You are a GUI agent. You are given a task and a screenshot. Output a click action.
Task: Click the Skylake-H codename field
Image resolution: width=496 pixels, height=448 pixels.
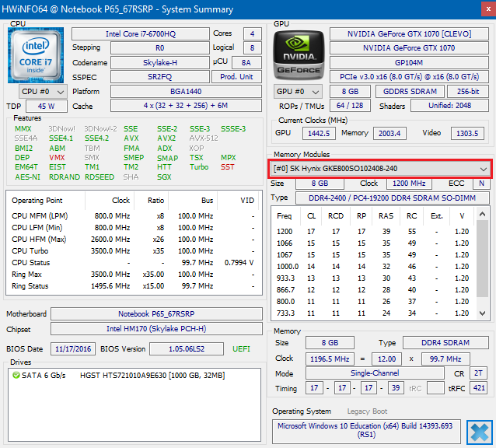click(159, 63)
